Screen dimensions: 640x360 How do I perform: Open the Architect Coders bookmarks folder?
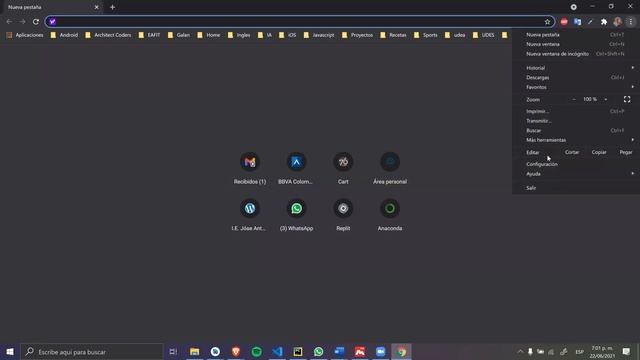pyautogui.click(x=108, y=35)
